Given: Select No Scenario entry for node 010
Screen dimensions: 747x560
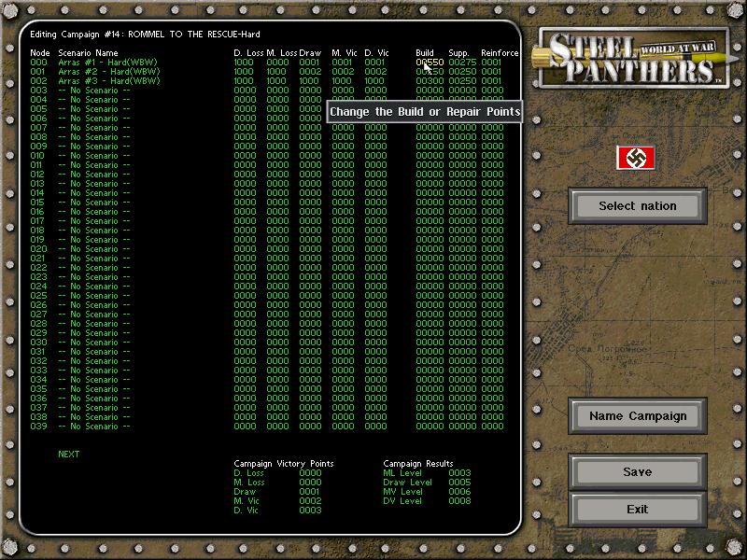Looking at the screenshot, I should point(94,156).
